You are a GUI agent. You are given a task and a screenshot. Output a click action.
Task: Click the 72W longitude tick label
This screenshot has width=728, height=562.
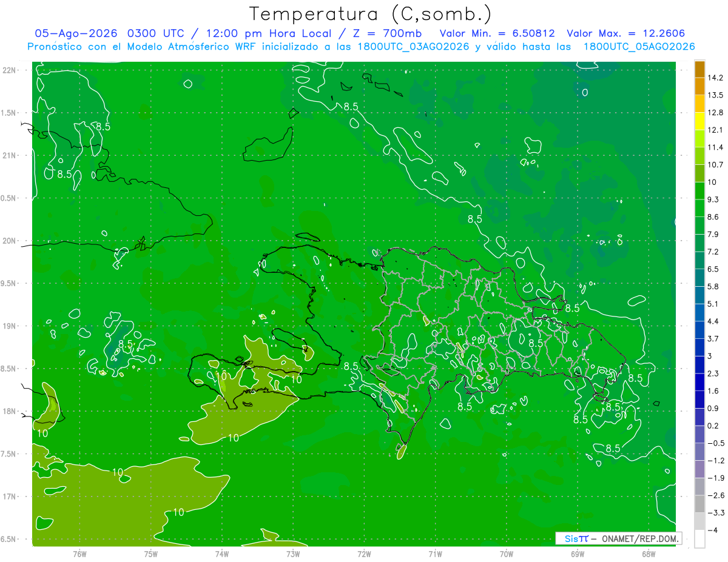(x=364, y=554)
